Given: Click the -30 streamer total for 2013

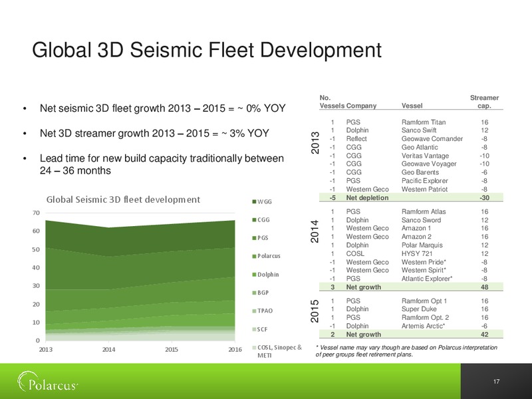Looking at the screenshot, I should pyautogui.click(x=484, y=198).
